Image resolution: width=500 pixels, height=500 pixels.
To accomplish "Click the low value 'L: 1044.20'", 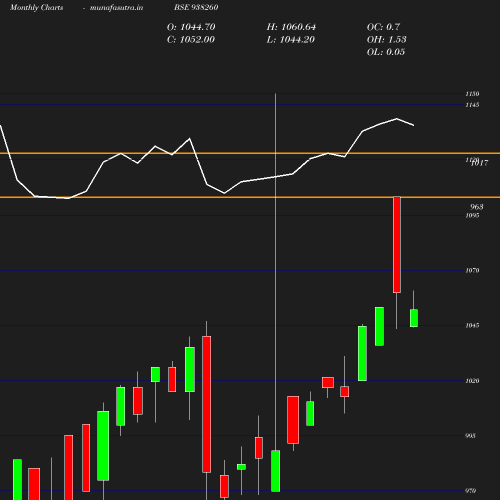I will tap(290, 40).
